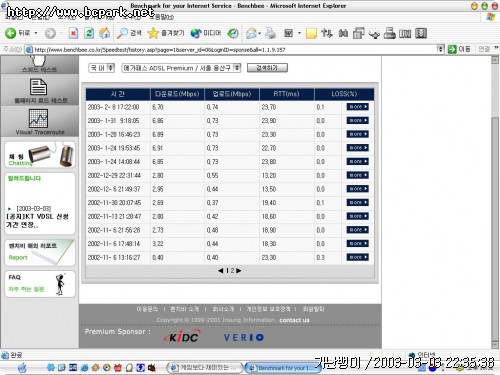This screenshot has width=500, height=375.
Task: Expand the address bar URL dropdown
Action: (440, 49)
